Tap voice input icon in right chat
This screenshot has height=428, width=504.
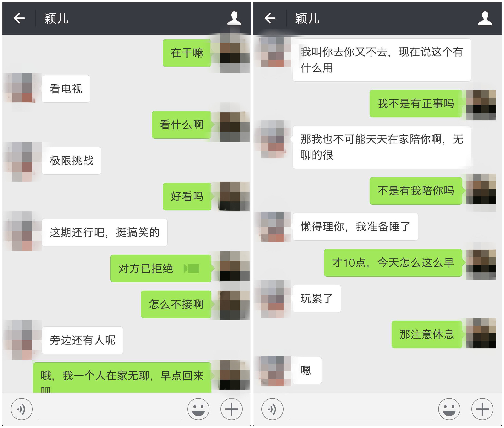[x=272, y=409]
